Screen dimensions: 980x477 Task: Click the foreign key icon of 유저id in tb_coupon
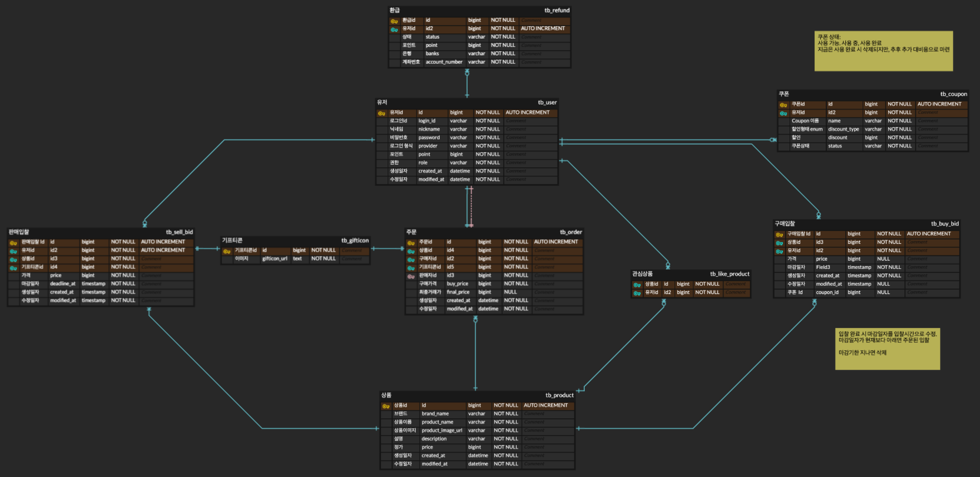[x=783, y=113]
